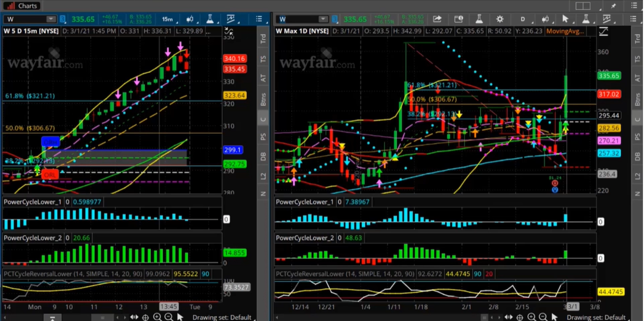Open top-right window list menu
Image resolution: width=644 pixels, height=321 pixels.
pyautogui.click(x=635, y=6)
